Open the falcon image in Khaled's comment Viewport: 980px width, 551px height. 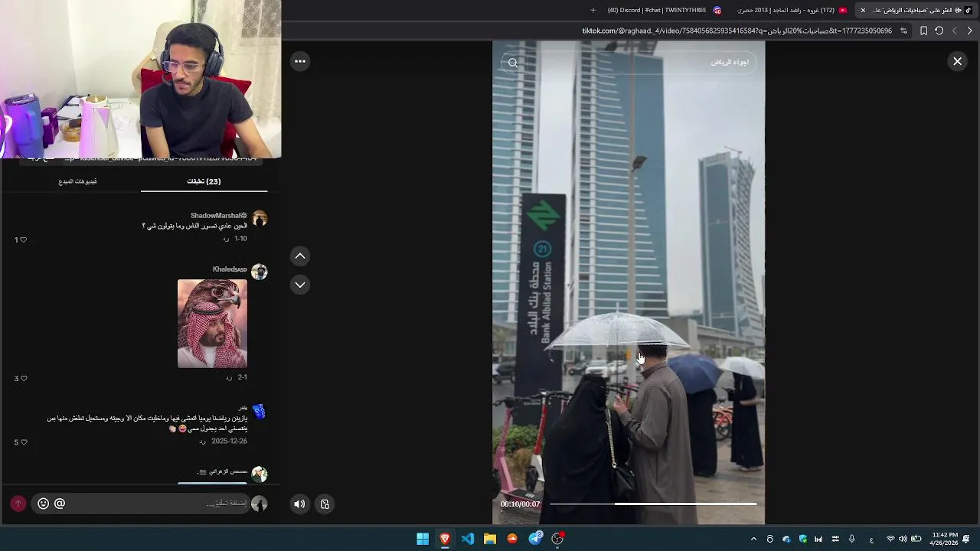click(212, 324)
